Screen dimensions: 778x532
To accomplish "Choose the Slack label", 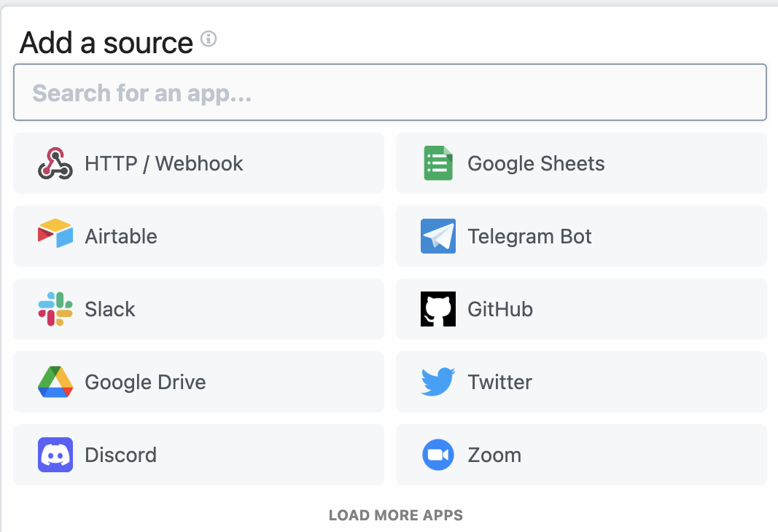I will pyautogui.click(x=109, y=309).
